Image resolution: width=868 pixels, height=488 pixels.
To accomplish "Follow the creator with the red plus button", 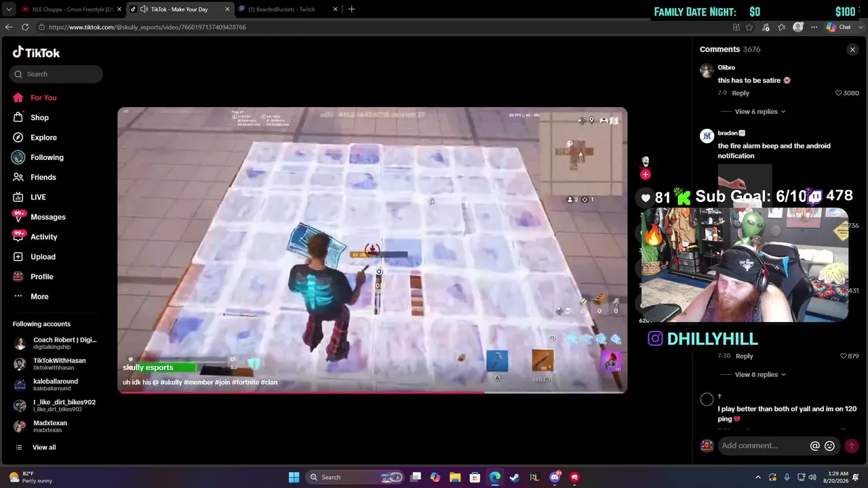I will pos(646,174).
